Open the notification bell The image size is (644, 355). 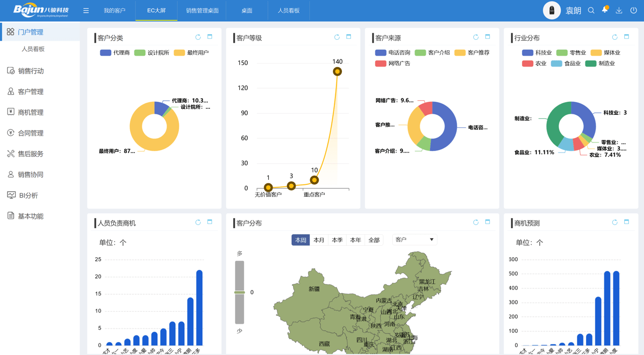[x=605, y=10]
